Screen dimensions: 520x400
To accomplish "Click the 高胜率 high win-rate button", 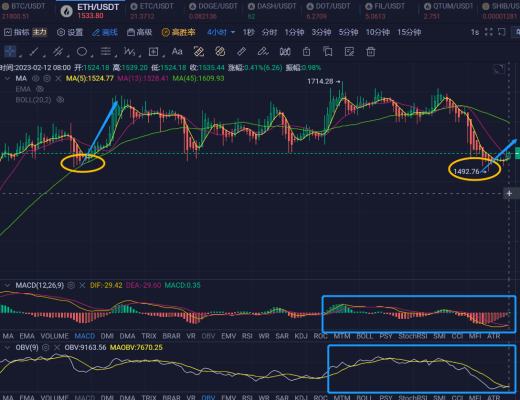I will pos(178,32).
